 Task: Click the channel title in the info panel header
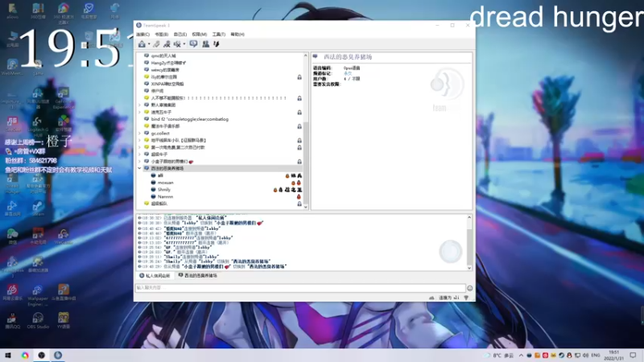348,57
